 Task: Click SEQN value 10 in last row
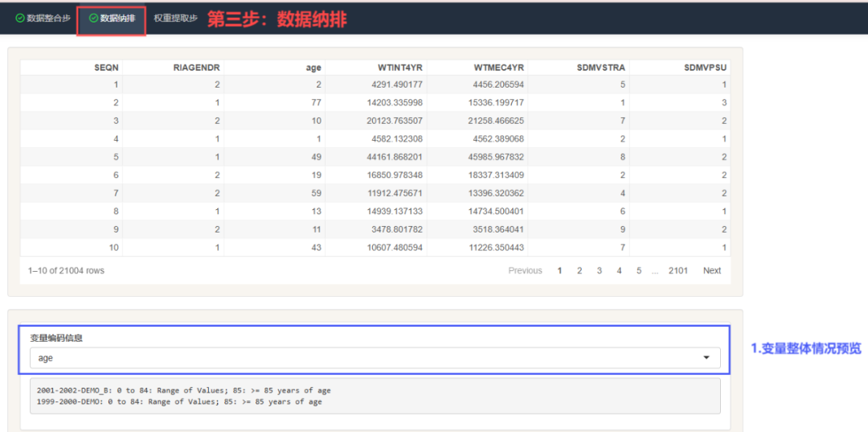114,247
